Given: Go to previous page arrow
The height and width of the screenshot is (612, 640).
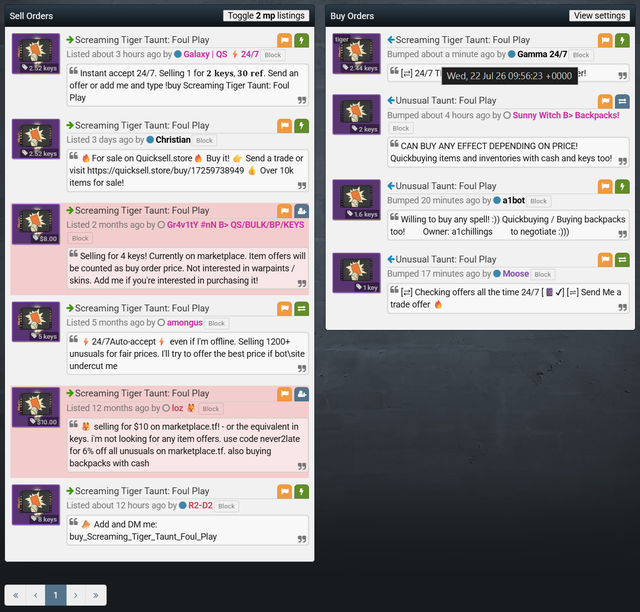Looking at the screenshot, I should coord(36,595).
